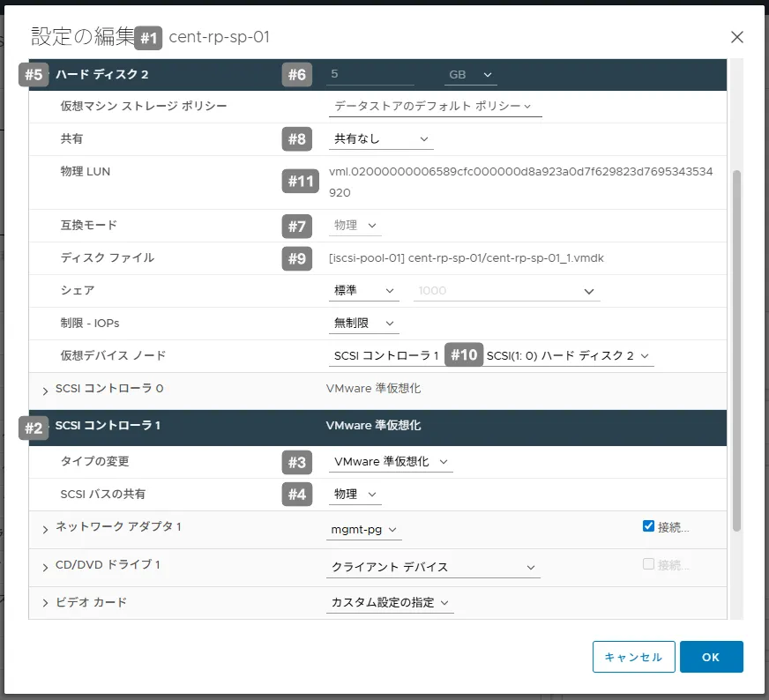Open the シェア 標準 dropdown
The height and width of the screenshot is (700, 769).
pyautogui.click(x=365, y=291)
